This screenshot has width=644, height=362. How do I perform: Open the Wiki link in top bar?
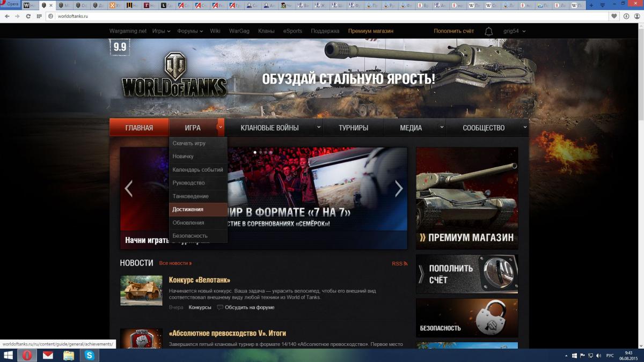click(215, 31)
